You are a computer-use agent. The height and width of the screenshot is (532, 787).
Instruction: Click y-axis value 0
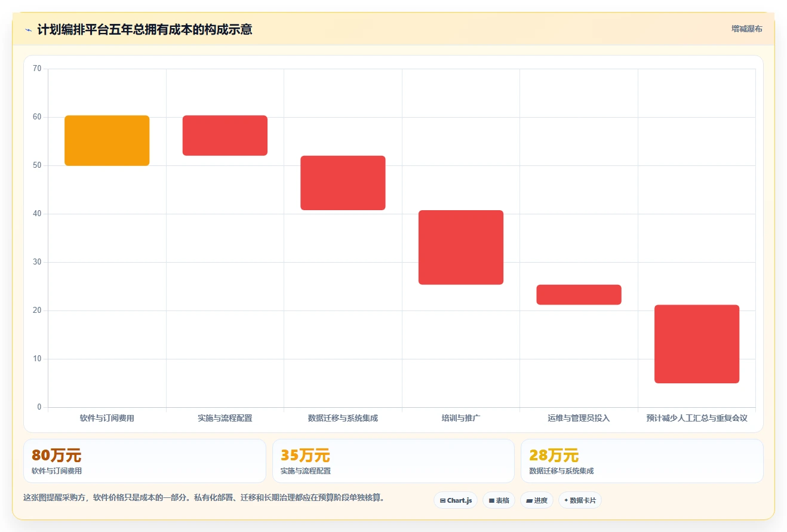[x=39, y=407]
